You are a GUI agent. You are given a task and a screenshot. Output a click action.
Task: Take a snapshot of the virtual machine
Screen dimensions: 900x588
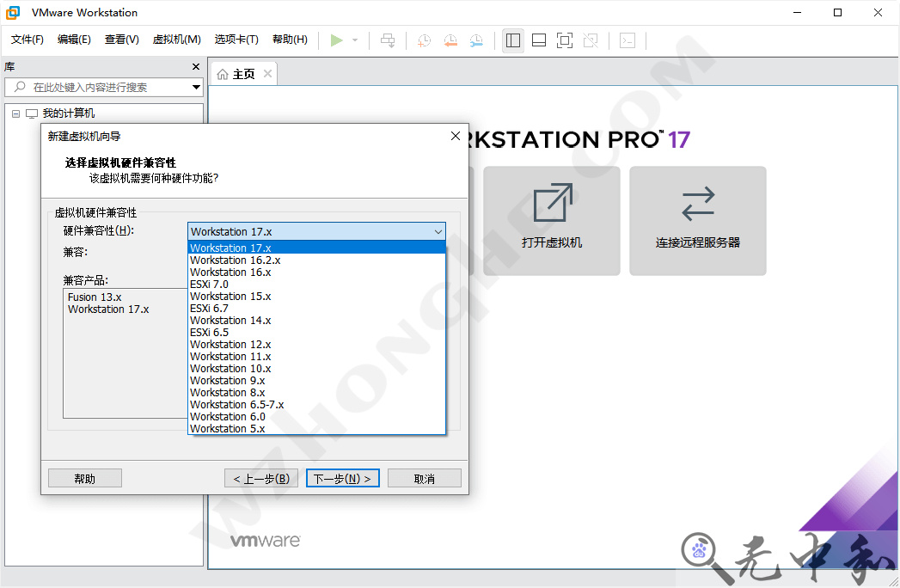point(423,40)
